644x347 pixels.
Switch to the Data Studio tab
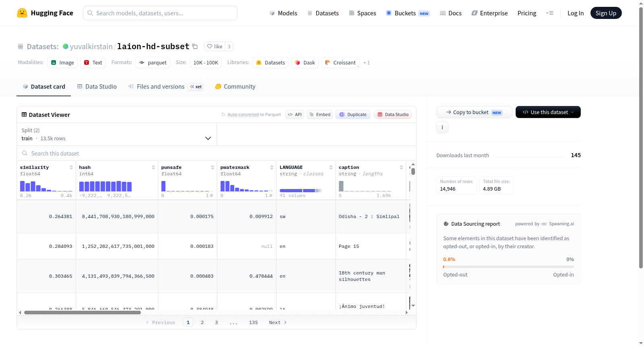[97, 87]
